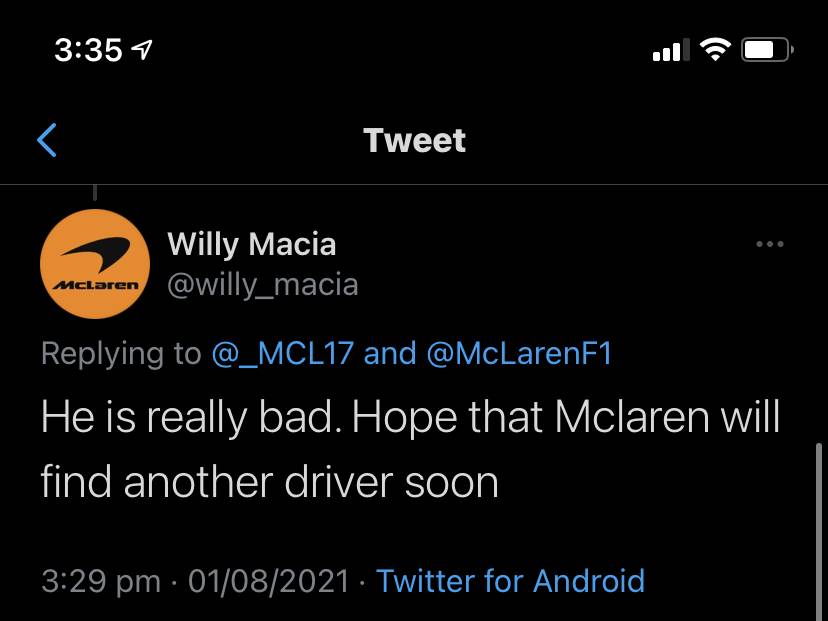828x621 pixels.
Task: Tap the Tweet header title
Action: click(415, 140)
